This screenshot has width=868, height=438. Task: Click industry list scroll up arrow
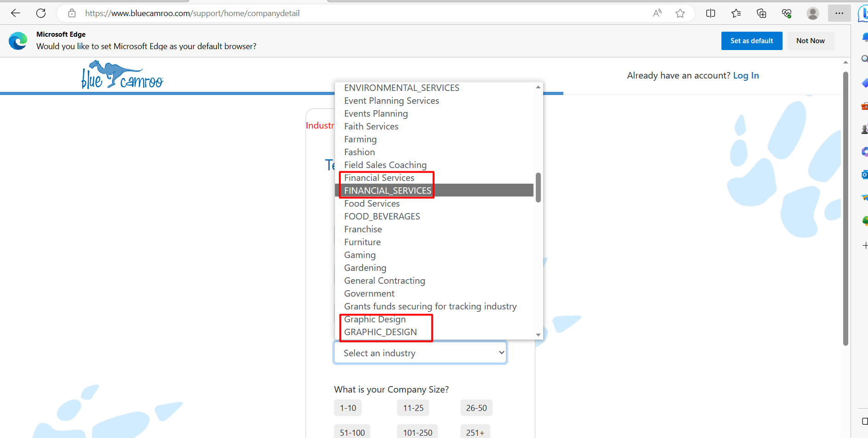tap(538, 87)
